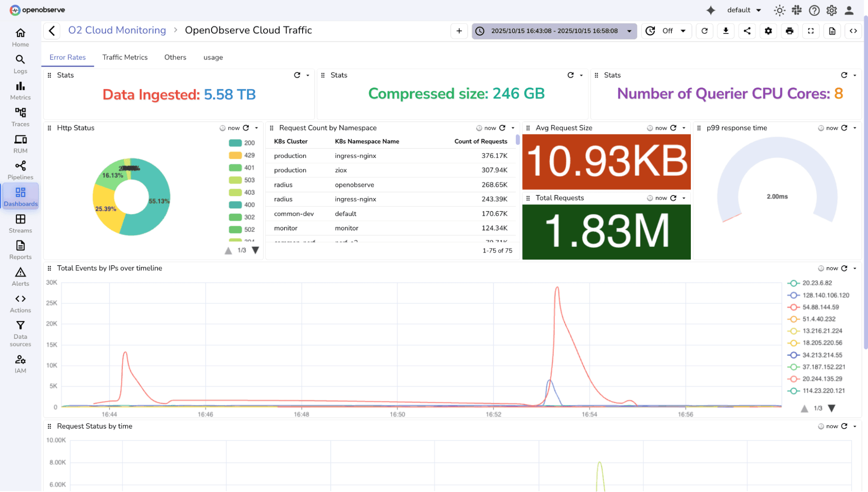Print the dashboard using printer icon
This screenshot has width=868, height=492.
pyautogui.click(x=789, y=31)
